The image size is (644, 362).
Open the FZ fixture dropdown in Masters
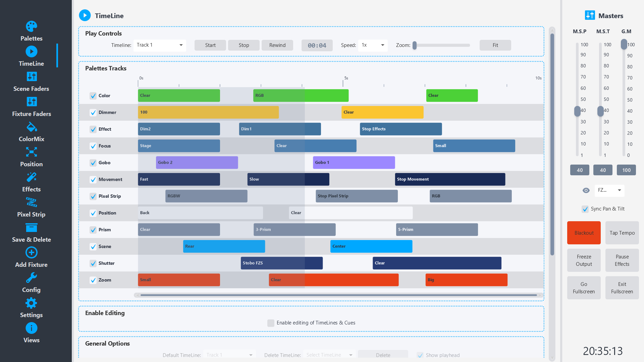pos(609,190)
